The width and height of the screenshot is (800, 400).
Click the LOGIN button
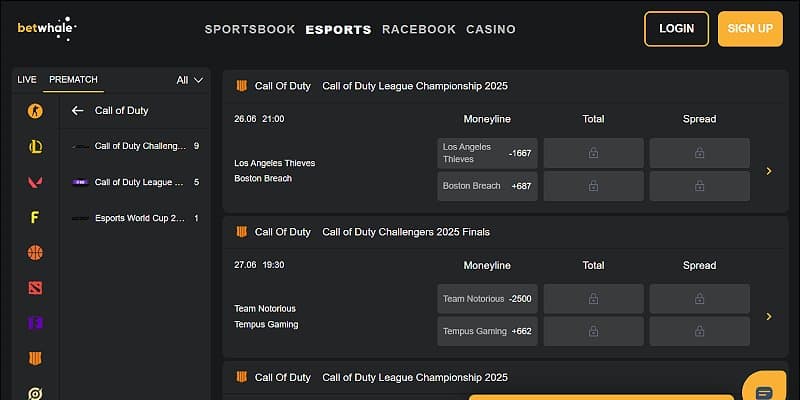pos(676,29)
